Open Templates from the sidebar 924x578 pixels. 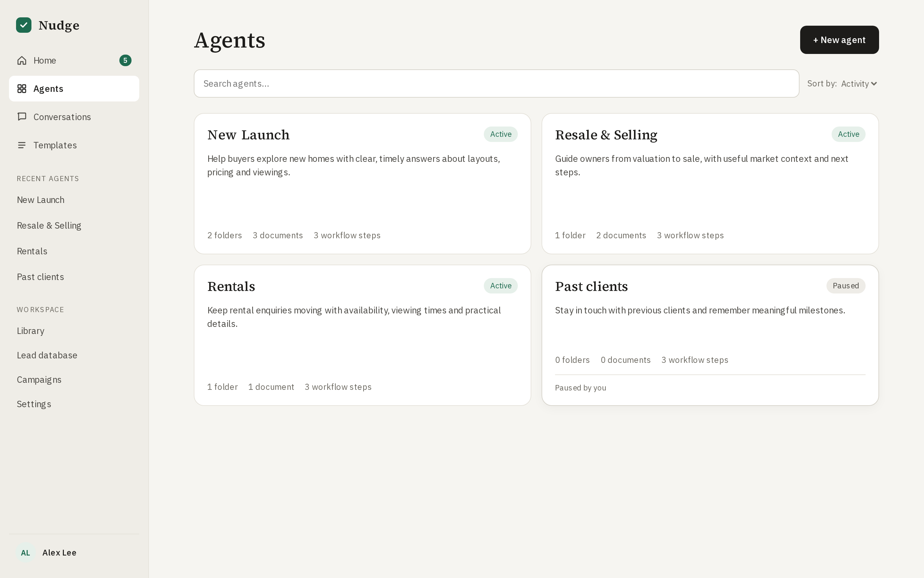point(74,145)
